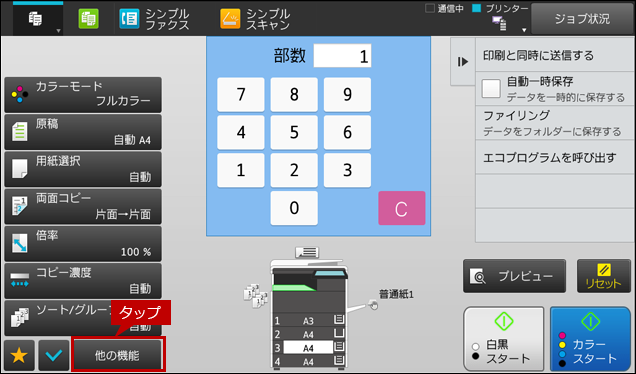
Task: Open the green copy mode icon
Action: coord(88,19)
